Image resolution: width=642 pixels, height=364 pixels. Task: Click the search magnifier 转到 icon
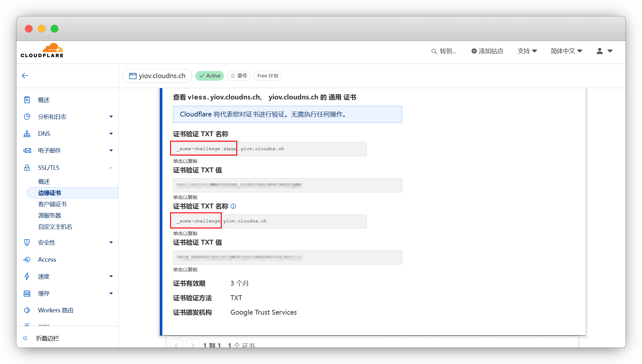pyautogui.click(x=434, y=51)
